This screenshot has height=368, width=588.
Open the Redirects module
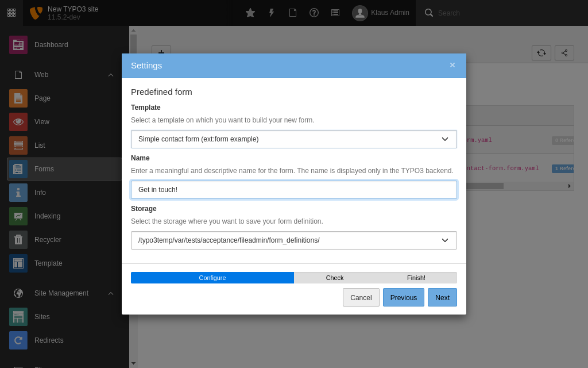pos(49,340)
